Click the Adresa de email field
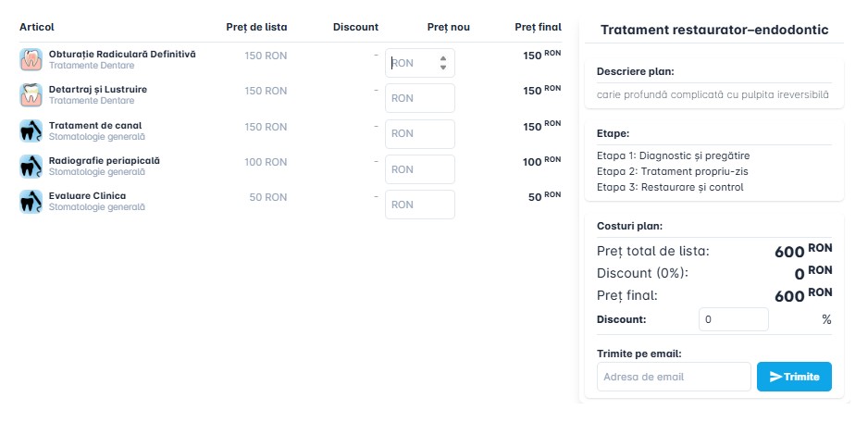Screen dimensions: 868x422 coord(673,377)
